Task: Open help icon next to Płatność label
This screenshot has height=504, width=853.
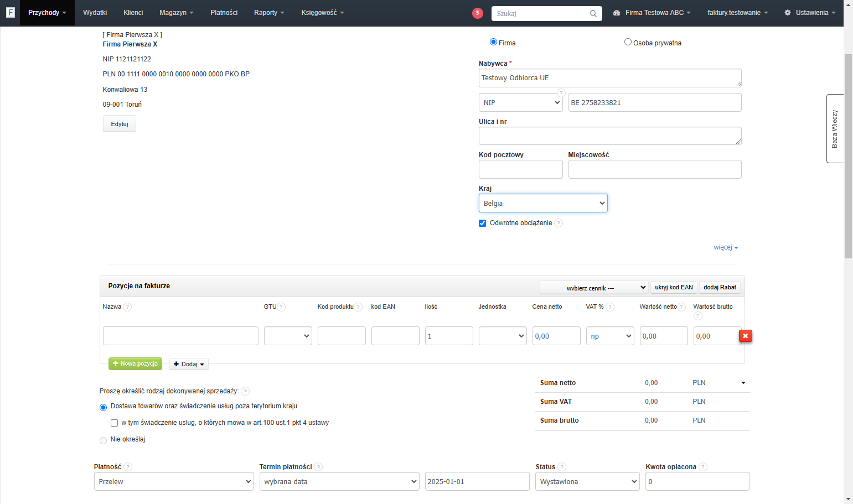Action: [128, 467]
